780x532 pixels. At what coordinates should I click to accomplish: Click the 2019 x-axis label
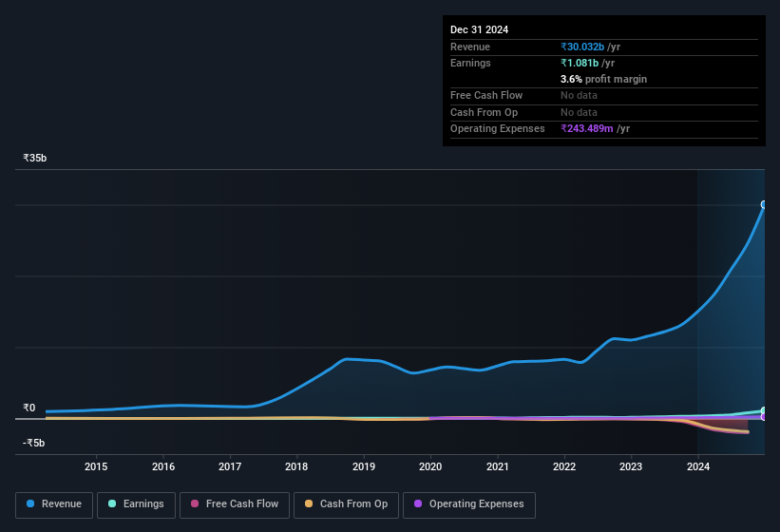(x=364, y=466)
